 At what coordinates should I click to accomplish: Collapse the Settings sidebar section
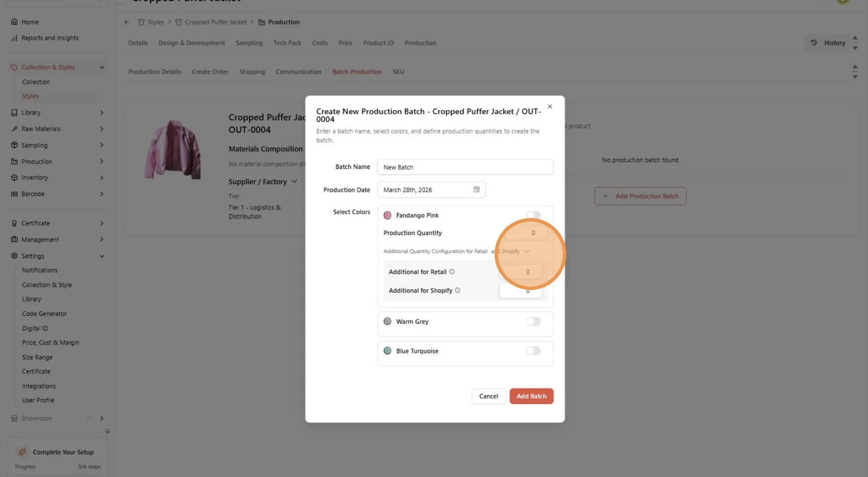coord(102,256)
